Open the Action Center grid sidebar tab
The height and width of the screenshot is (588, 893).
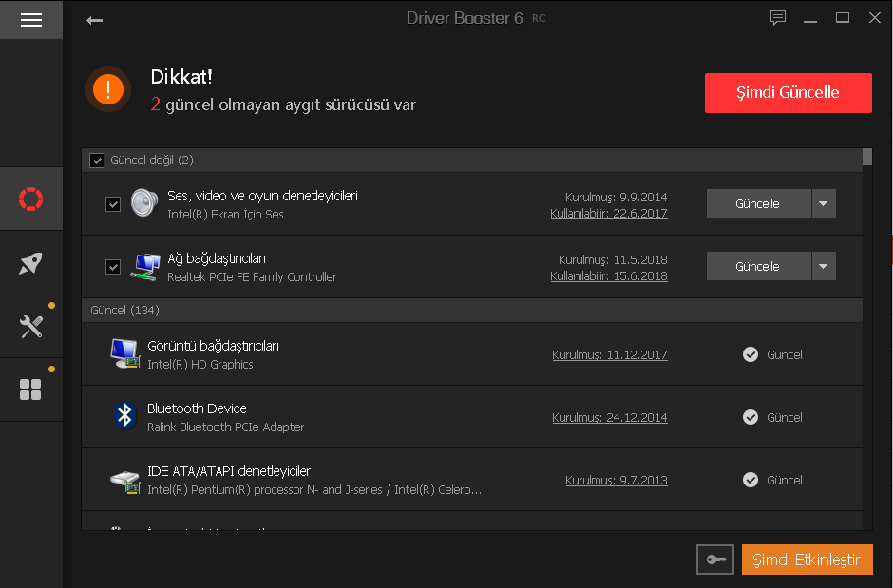(31, 389)
